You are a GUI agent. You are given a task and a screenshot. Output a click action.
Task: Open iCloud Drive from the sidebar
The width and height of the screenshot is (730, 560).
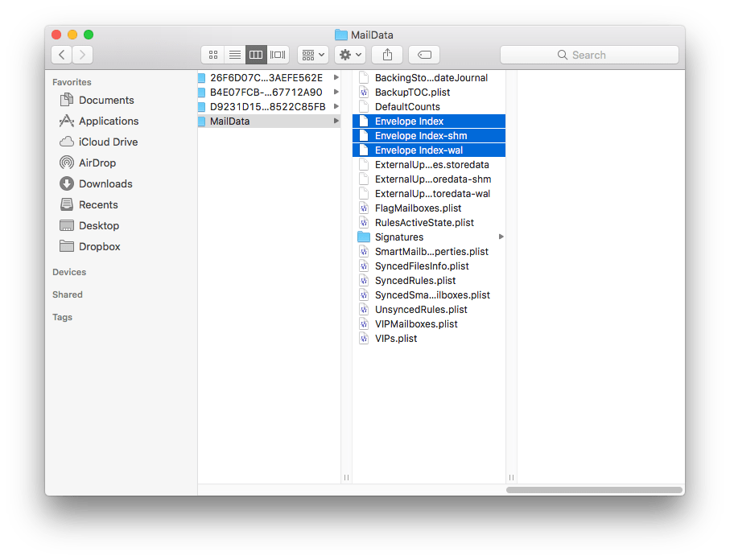[106, 142]
